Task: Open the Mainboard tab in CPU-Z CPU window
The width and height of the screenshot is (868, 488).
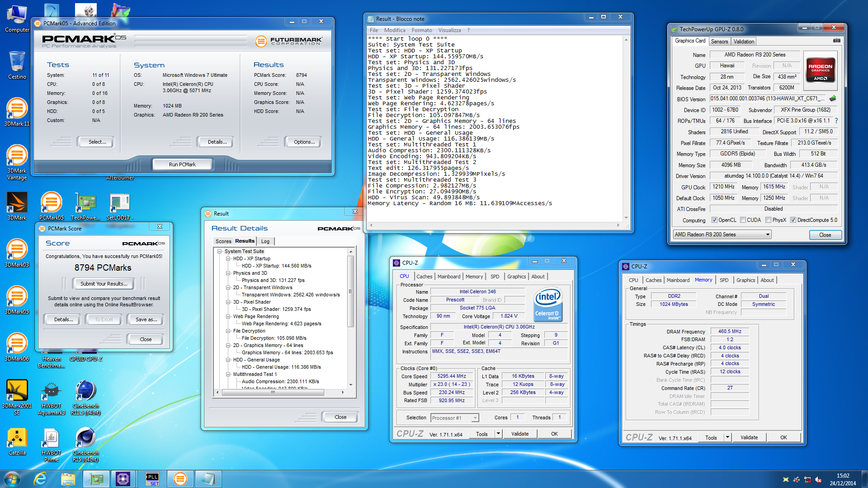Action: 449,277
